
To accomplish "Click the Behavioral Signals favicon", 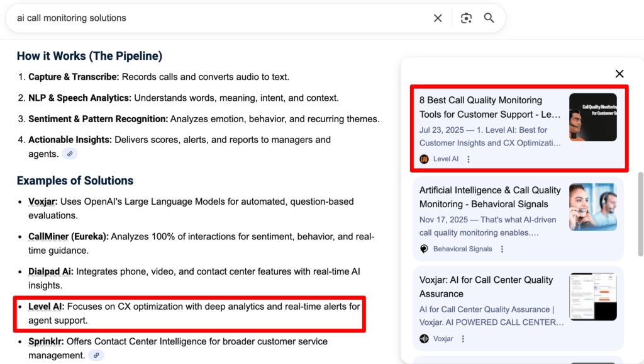I will click(425, 249).
